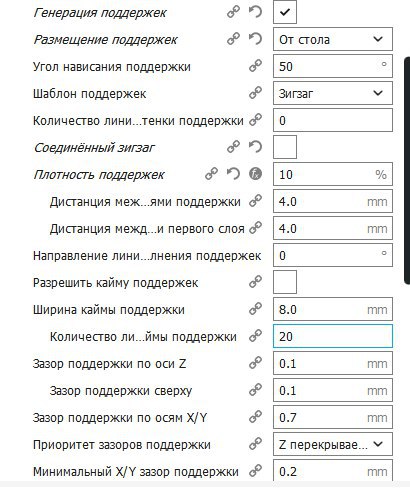Revert Соединённый зигзаг to default
410x488 pixels.
point(255,147)
